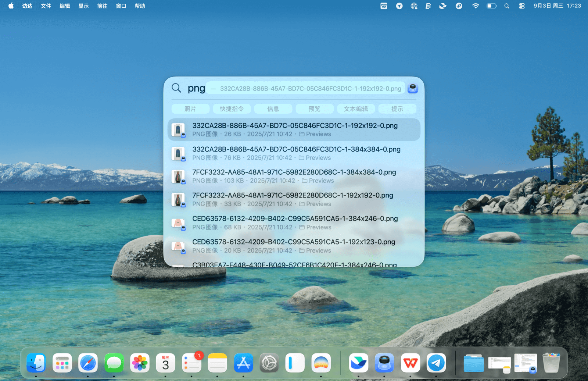Open Telegram from the Dock
588x381 pixels.
(x=436, y=363)
